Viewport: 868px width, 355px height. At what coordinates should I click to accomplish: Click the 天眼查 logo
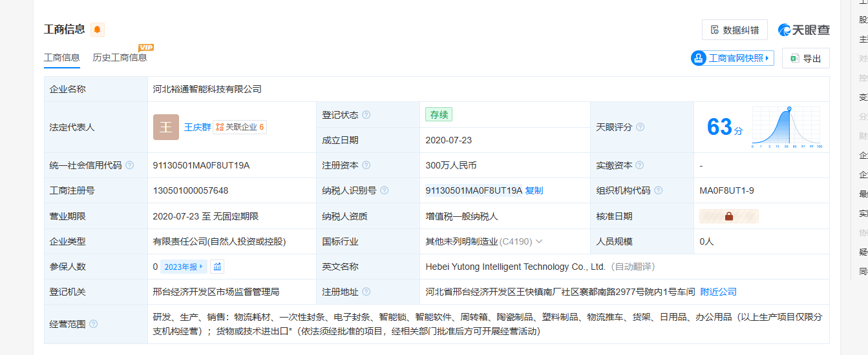click(x=803, y=30)
